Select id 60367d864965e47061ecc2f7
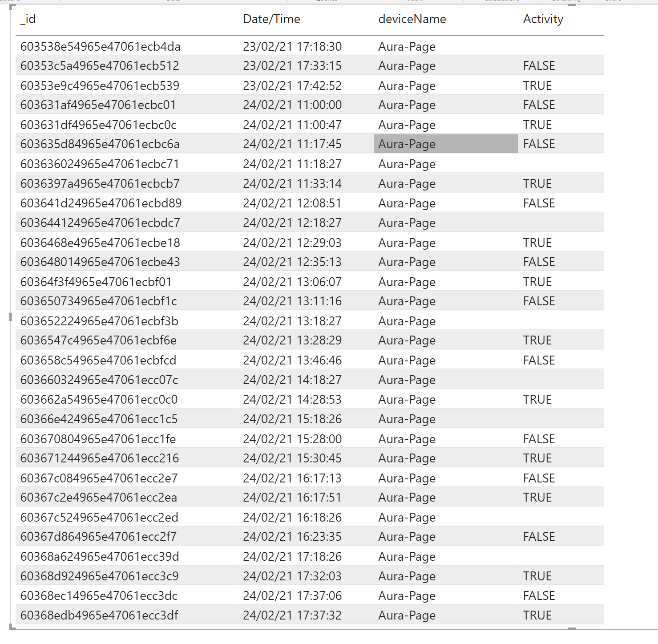This screenshot has height=644, width=658. point(98,537)
